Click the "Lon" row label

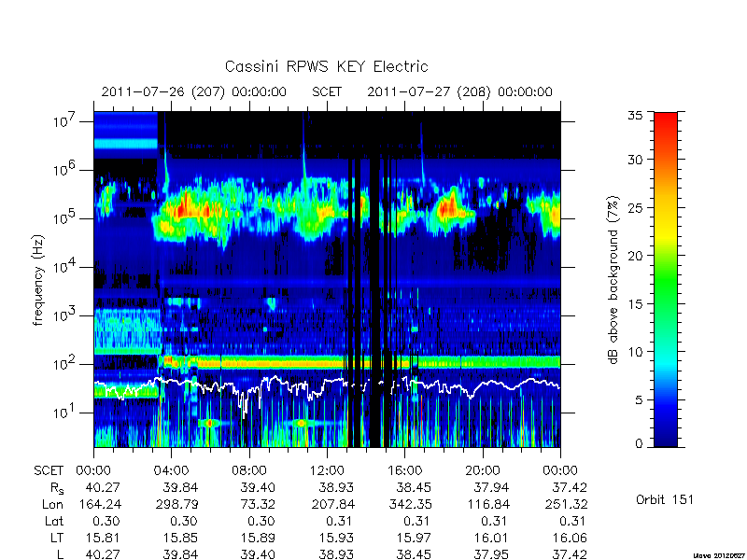[x=52, y=504]
